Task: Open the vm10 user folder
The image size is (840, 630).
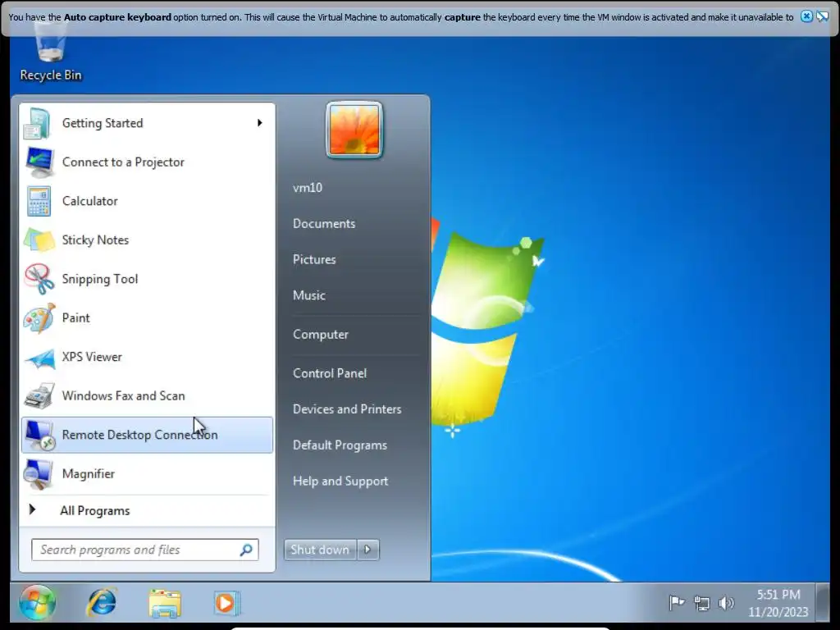Action: tap(308, 188)
